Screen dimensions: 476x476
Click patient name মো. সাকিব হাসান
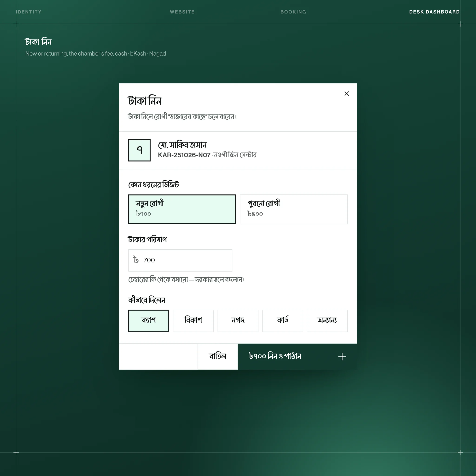182,145
